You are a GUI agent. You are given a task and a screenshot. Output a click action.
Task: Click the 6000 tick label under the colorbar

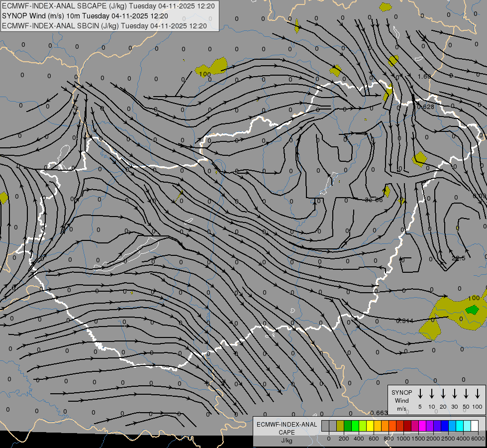click(478, 439)
